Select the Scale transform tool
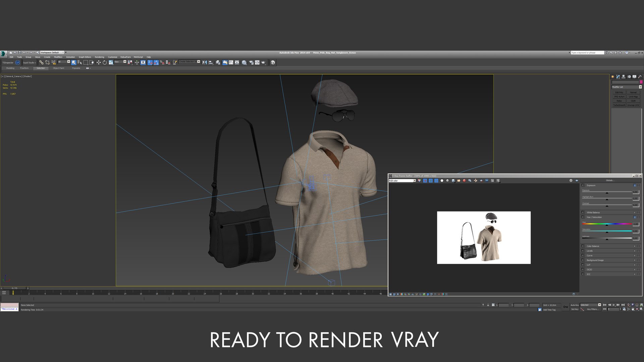This screenshot has height=362, width=644. (x=111, y=62)
